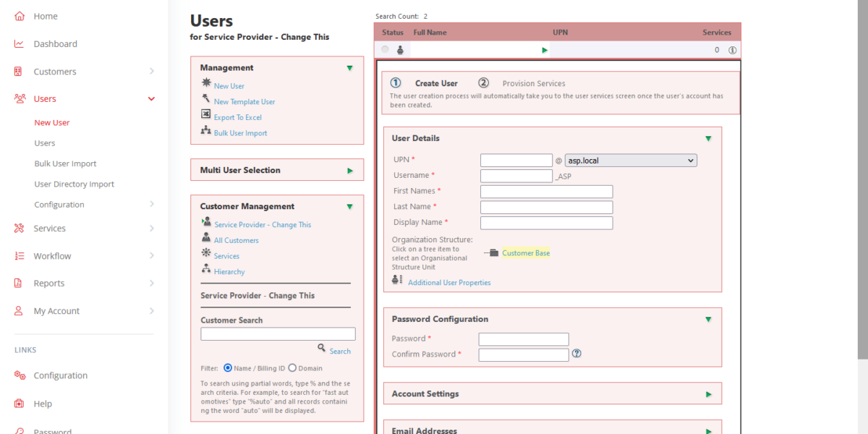The image size is (868, 434).
Task: Click inside the Customer Search field
Action: [277, 333]
